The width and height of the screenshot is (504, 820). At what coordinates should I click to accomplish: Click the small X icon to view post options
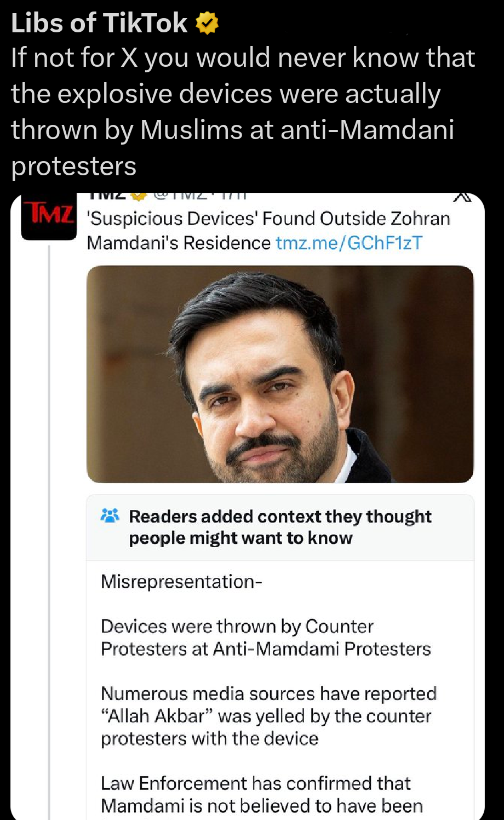463,196
